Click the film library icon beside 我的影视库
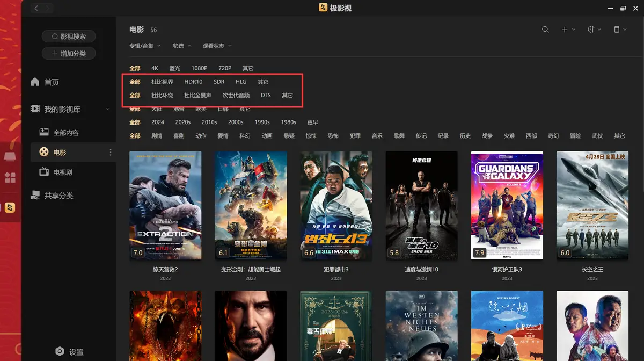 click(35, 109)
